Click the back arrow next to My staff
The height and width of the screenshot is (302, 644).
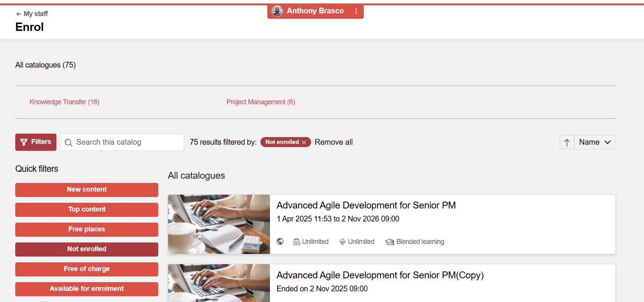click(x=19, y=14)
